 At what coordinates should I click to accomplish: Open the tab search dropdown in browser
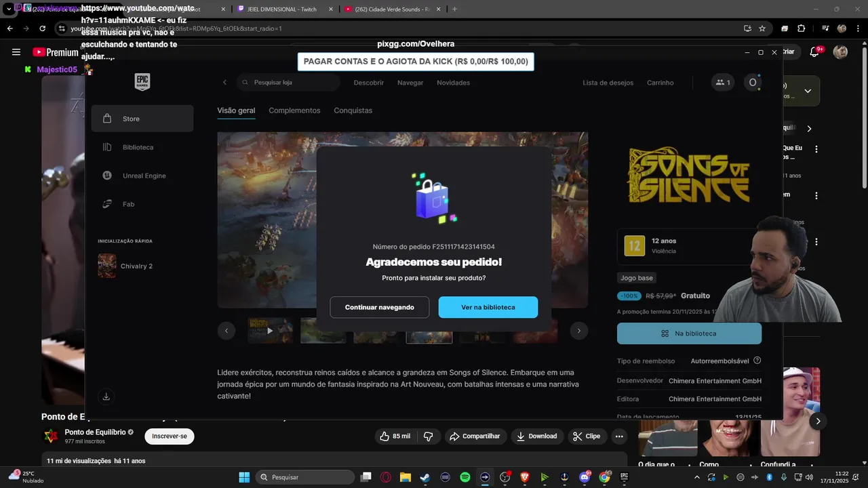coord(9,9)
